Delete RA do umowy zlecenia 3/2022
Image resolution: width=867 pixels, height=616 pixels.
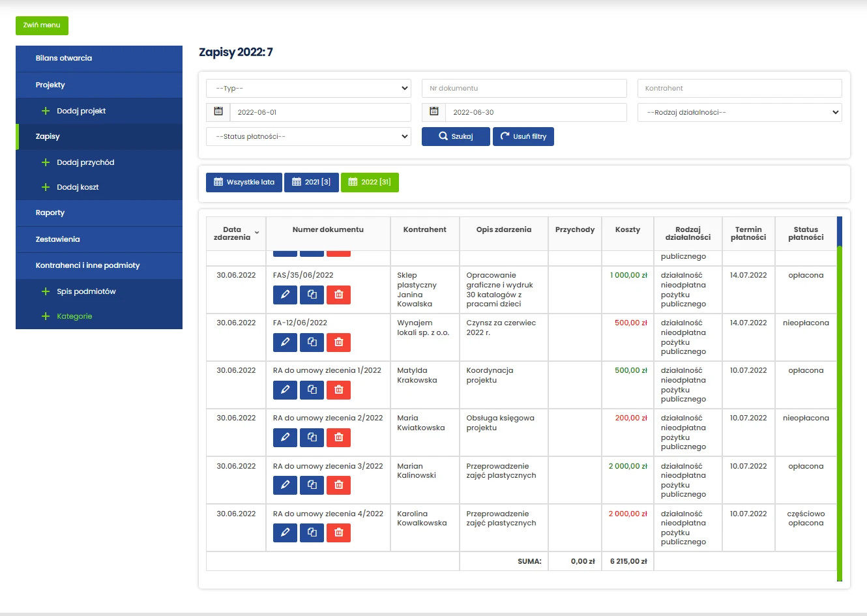[338, 485]
